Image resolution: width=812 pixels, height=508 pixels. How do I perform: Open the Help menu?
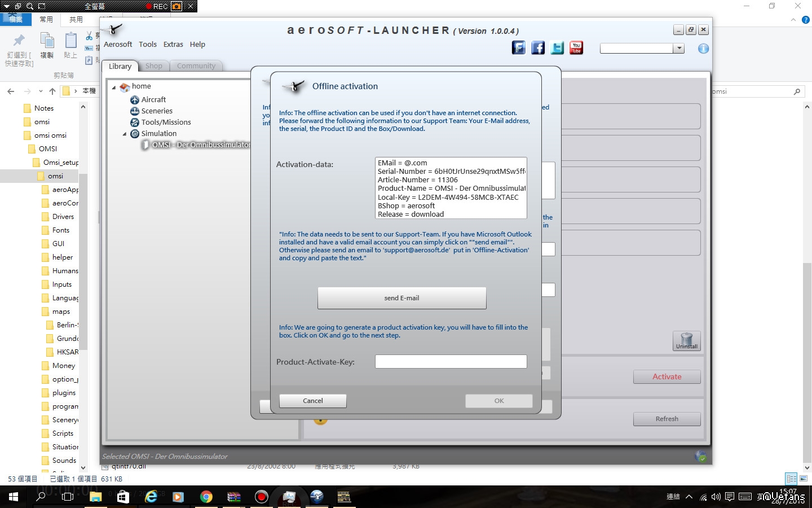(x=197, y=44)
